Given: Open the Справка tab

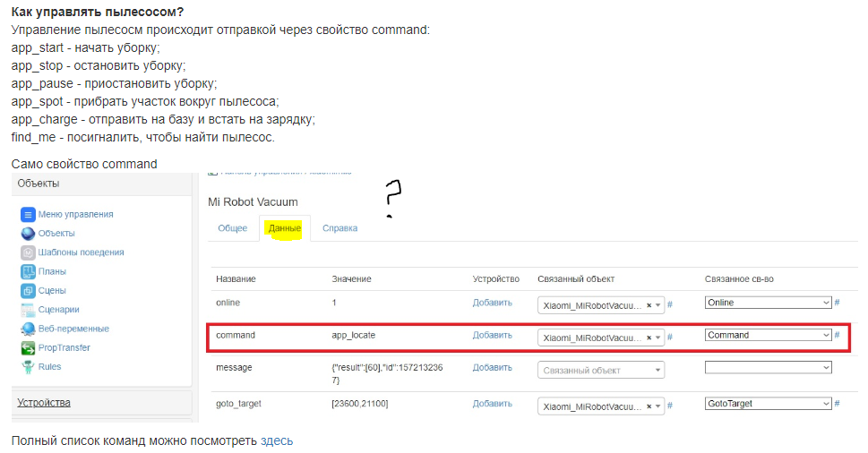Looking at the screenshot, I should (339, 228).
